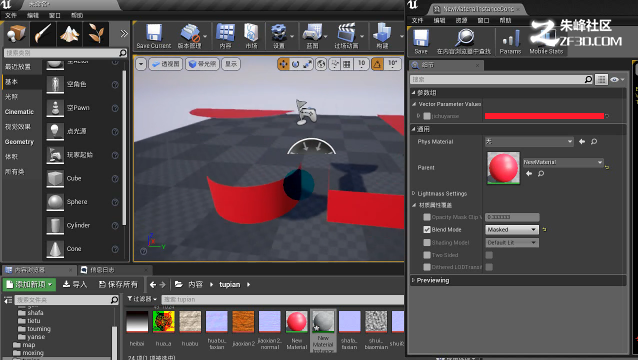The height and width of the screenshot is (360, 638).
Task: Open the Blueprints toolbar icon
Action: point(312,36)
